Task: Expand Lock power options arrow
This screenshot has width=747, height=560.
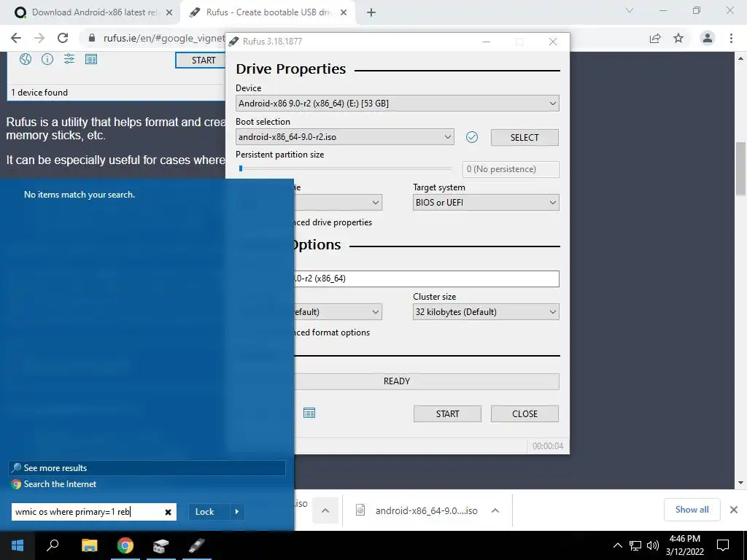Action: pyautogui.click(x=237, y=512)
